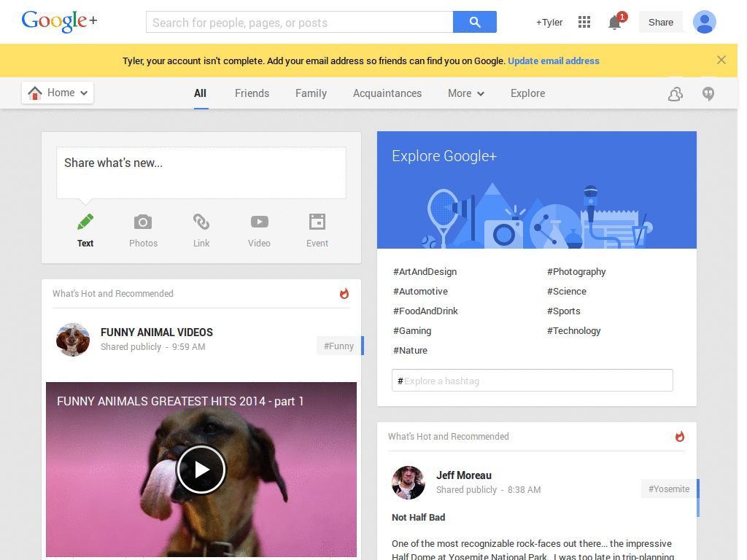Open the #Automotive hashtag
The image size is (747, 560).
point(420,292)
